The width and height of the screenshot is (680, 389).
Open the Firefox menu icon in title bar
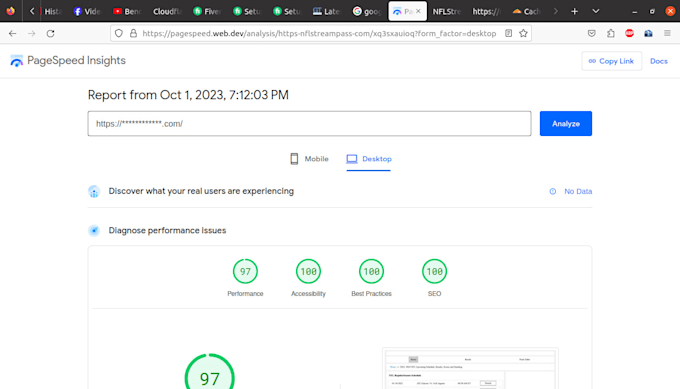point(10,11)
